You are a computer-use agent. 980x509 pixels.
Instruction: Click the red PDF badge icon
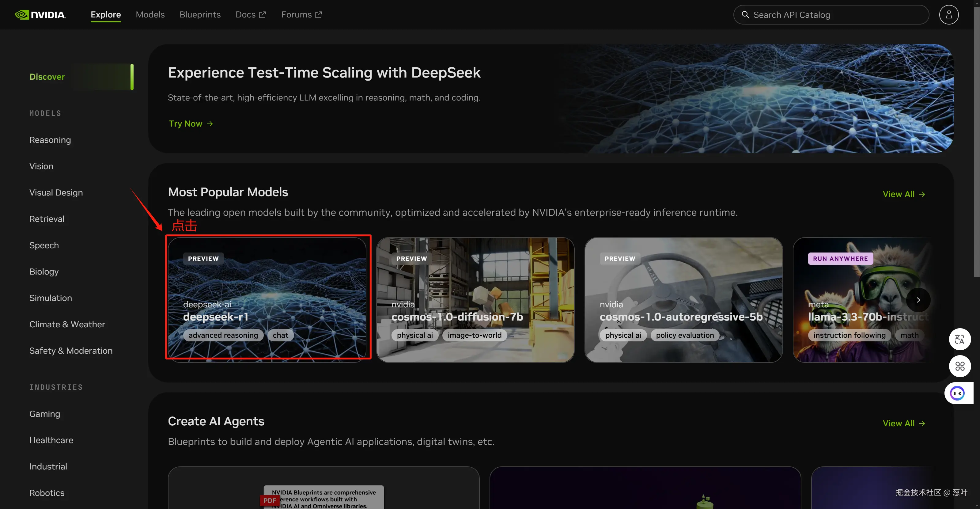[x=269, y=500]
